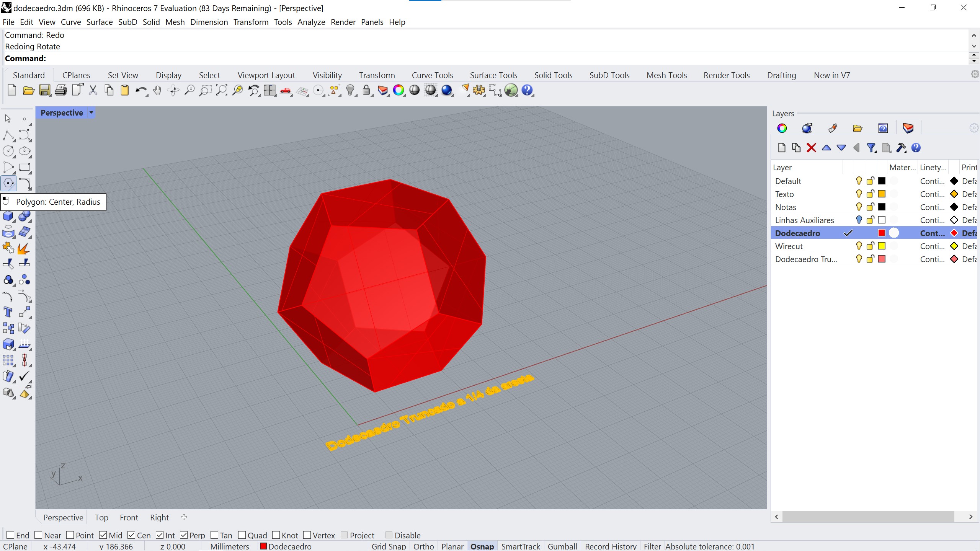Switch to the Top viewport tab
The height and width of the screenshot is (551, 980).
click(101, 517)
